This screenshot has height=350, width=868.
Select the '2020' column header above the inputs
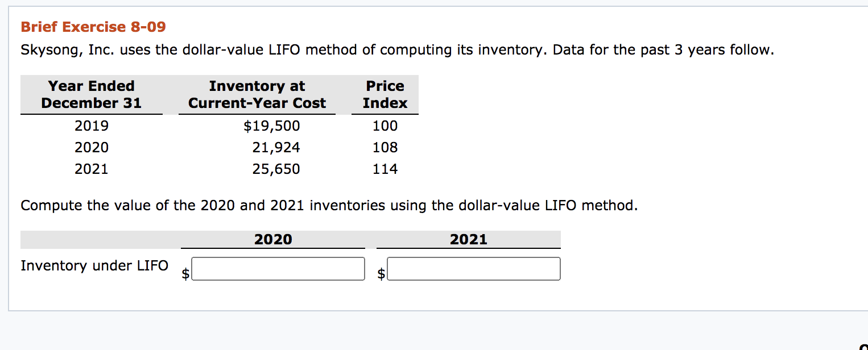tap(274, 239)
